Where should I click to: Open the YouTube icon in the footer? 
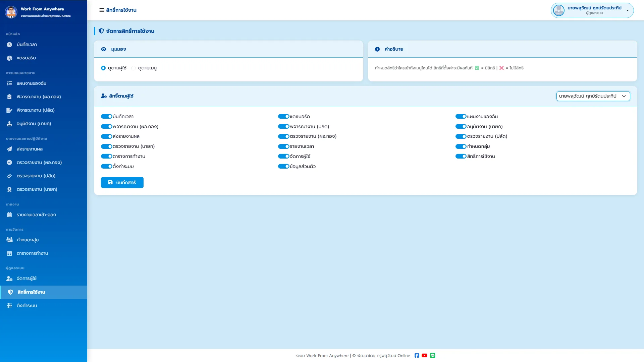424,356
